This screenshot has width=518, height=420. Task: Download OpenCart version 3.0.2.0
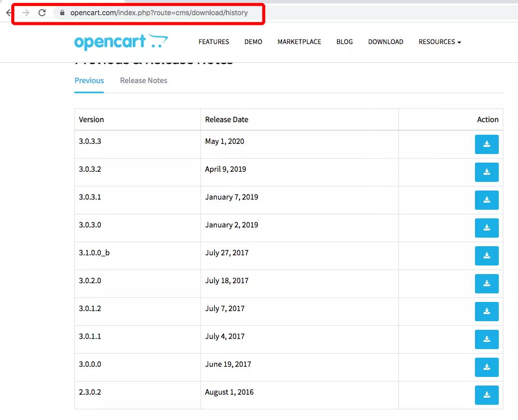[x=487, y=284]
